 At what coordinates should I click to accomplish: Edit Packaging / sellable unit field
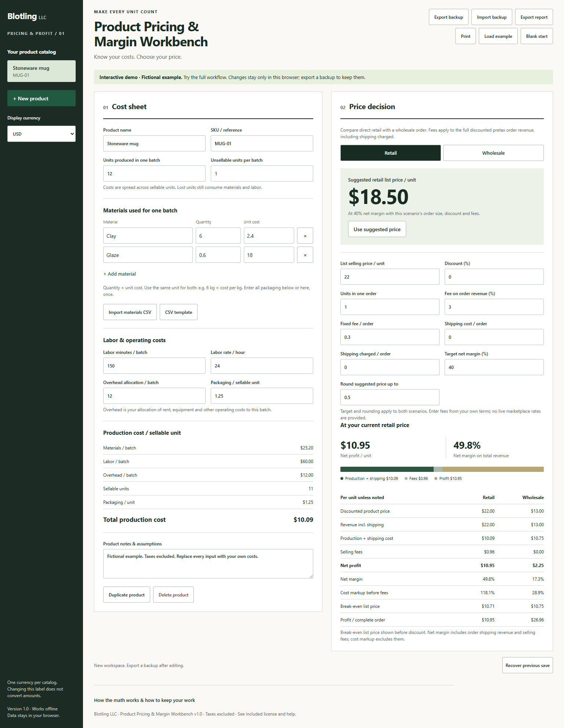pyautogui.click(x=262, y=396)
